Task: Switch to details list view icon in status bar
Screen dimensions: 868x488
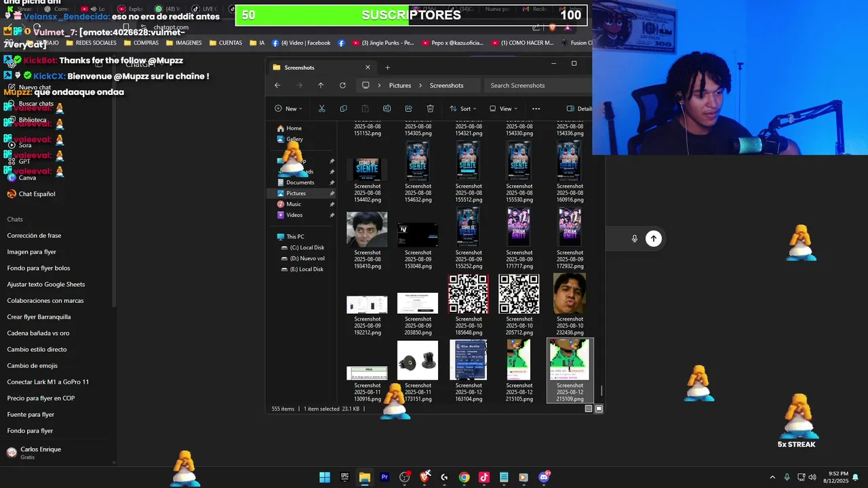Action: (589, 409)
